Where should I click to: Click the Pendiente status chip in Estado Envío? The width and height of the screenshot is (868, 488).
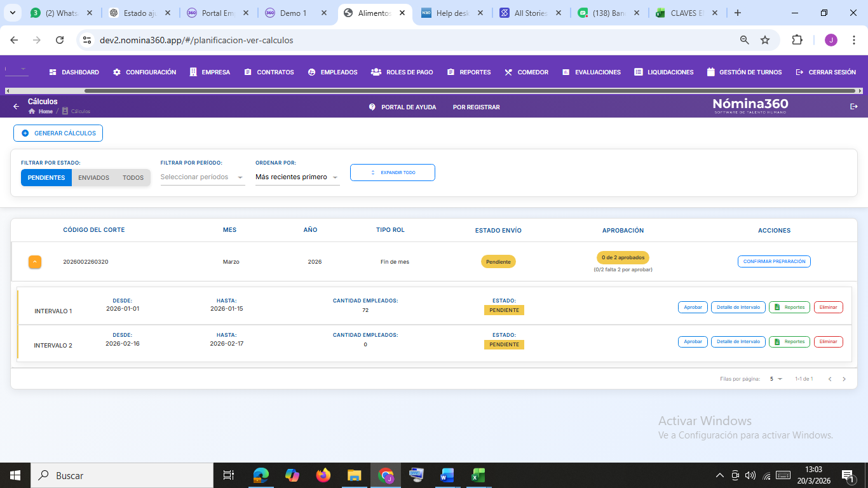tap(498, 262)
